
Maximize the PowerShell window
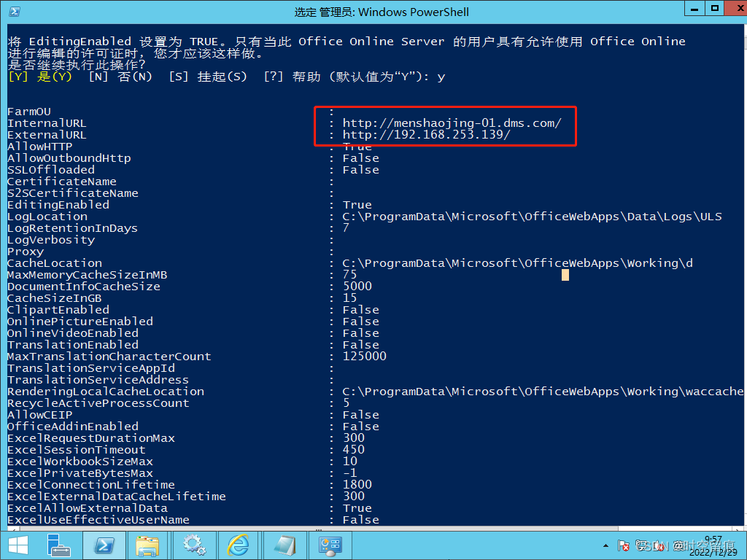[x=716, y=9]
